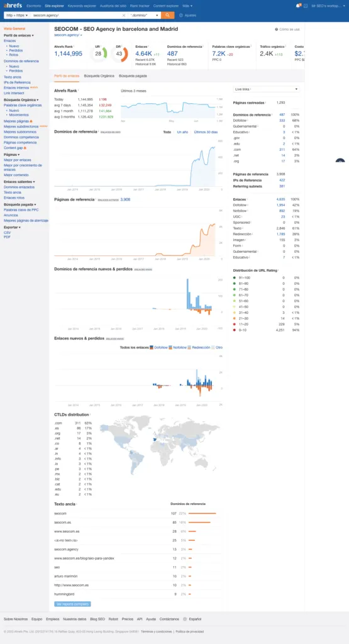Open the Más menu dropdown
Image resolution: width=349 pixels, height=644 pixels.
(187, 6)
